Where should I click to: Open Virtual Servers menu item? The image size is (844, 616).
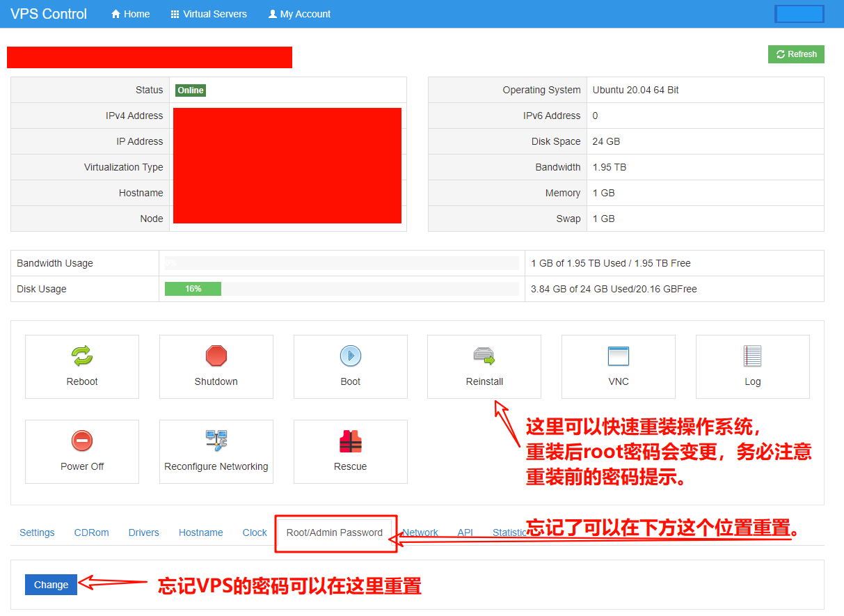click(x=209, y=14)
